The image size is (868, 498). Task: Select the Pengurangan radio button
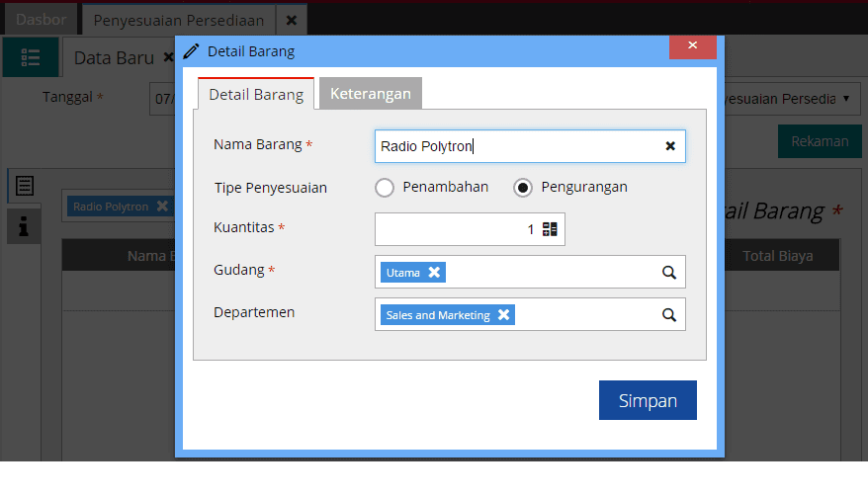coord(523,188)
